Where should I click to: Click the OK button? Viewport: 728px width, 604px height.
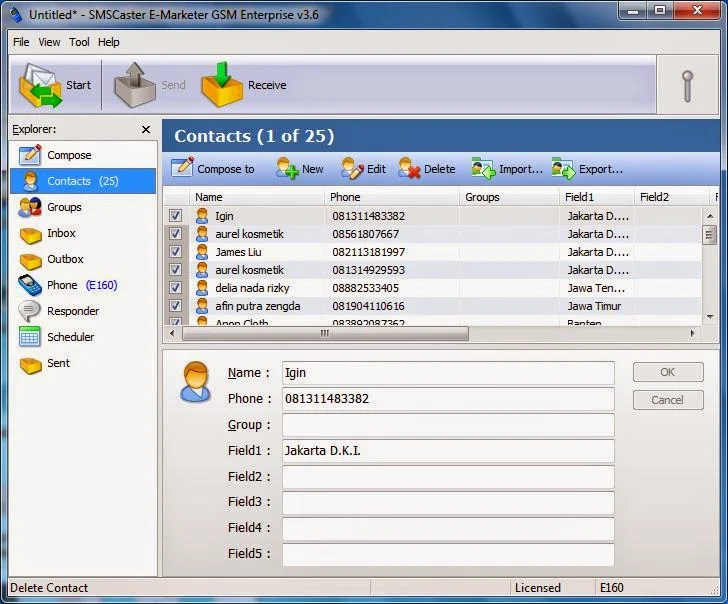(x=668, y=372)
